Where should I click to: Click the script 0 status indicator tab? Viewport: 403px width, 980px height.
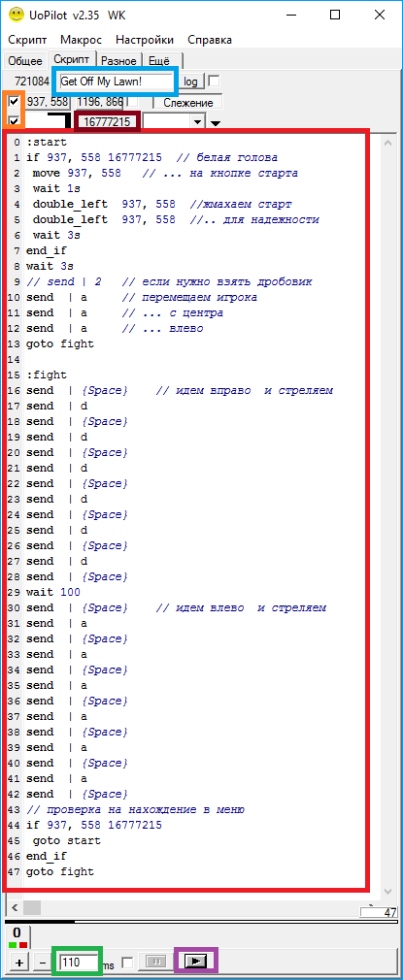click(17, 934)
